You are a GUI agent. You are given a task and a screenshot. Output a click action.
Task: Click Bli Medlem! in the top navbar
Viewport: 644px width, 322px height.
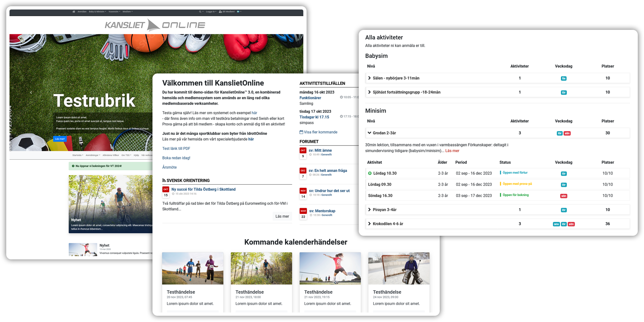point(229,11)
